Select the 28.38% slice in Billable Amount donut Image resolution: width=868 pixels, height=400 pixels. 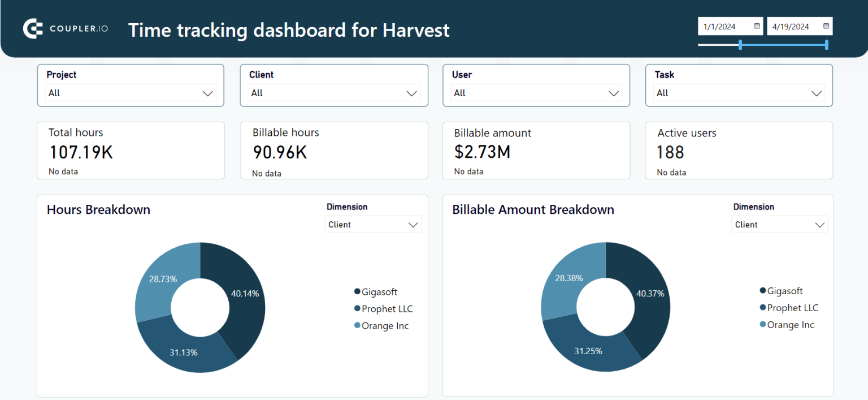568,278
